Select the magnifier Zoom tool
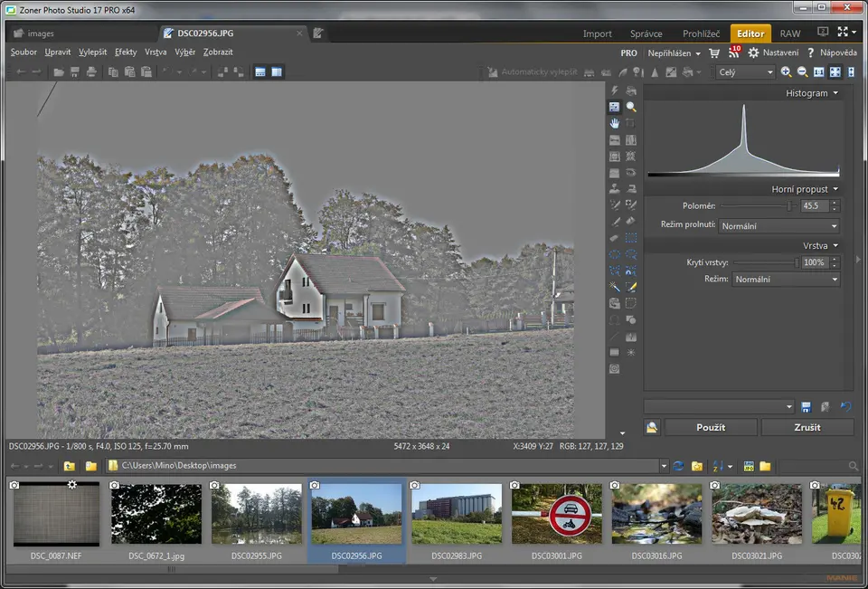Screen dimensions: 868x589 coord(631,107)
